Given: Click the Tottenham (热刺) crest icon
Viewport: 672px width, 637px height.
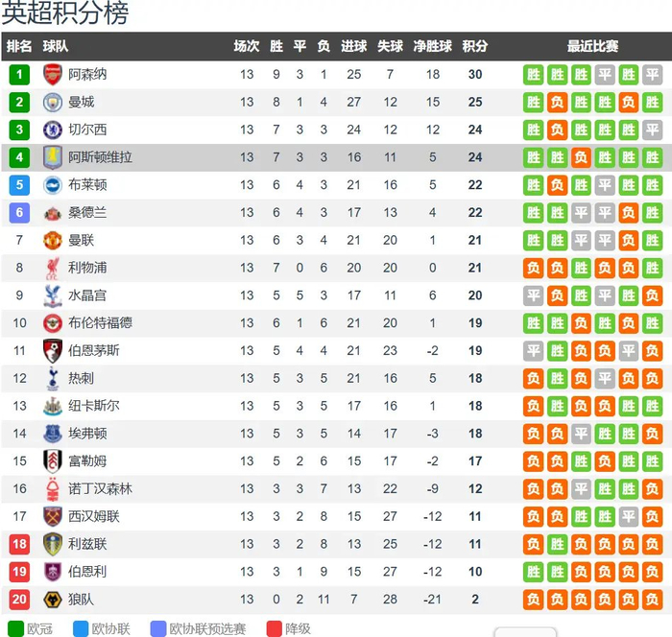Looking at the screenshot, I should 52,378.
